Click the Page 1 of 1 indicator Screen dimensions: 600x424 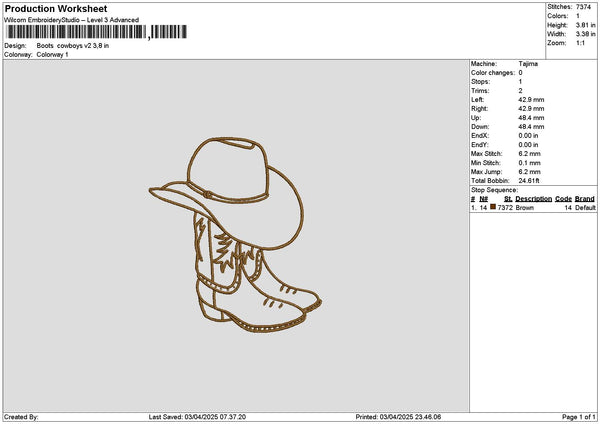[x=579, y=417]
